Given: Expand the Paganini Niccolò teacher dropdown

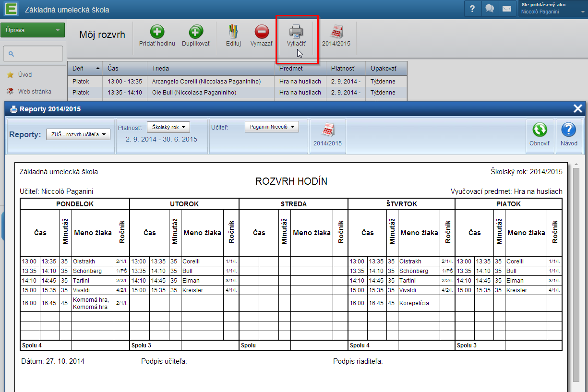Looking at the screenshot, I should 272,127.
